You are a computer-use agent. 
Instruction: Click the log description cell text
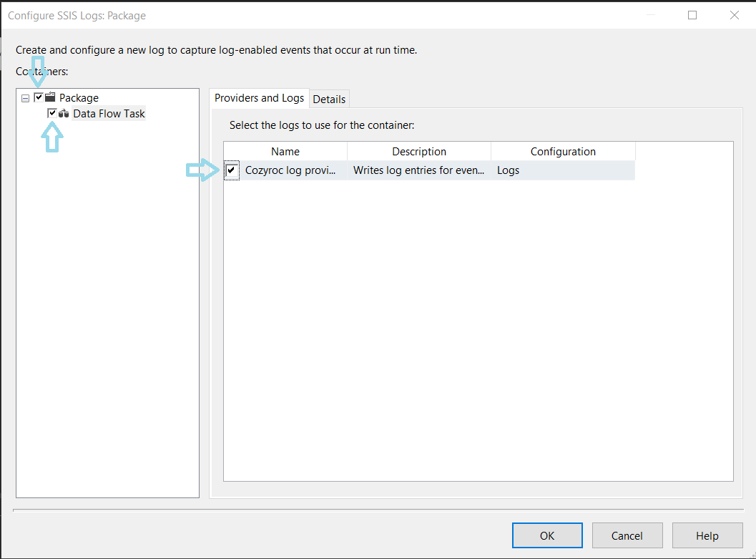[419, 170]
